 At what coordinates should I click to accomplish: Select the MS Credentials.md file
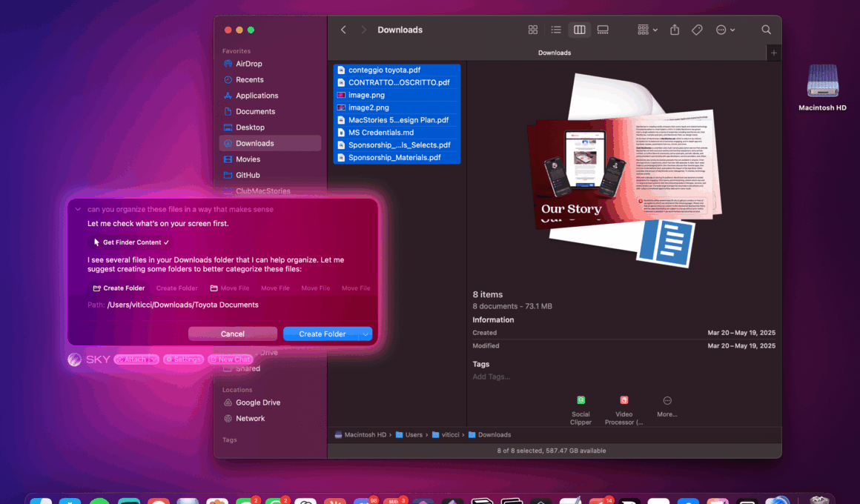coord(397,132)
